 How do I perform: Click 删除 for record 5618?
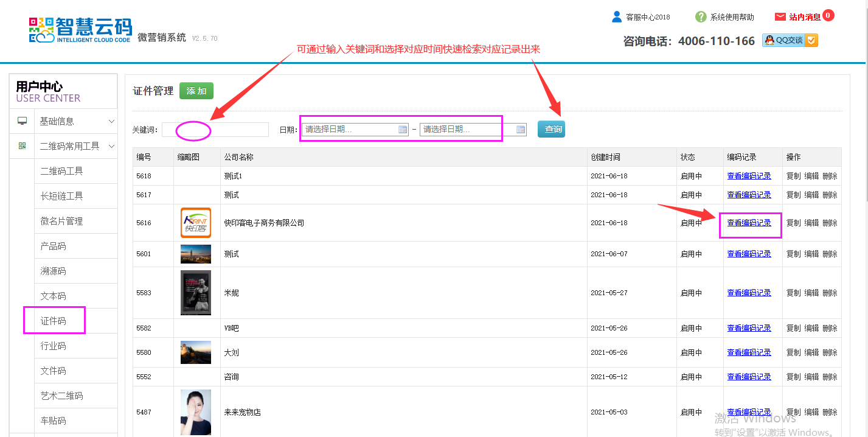[x=830, y=176]
